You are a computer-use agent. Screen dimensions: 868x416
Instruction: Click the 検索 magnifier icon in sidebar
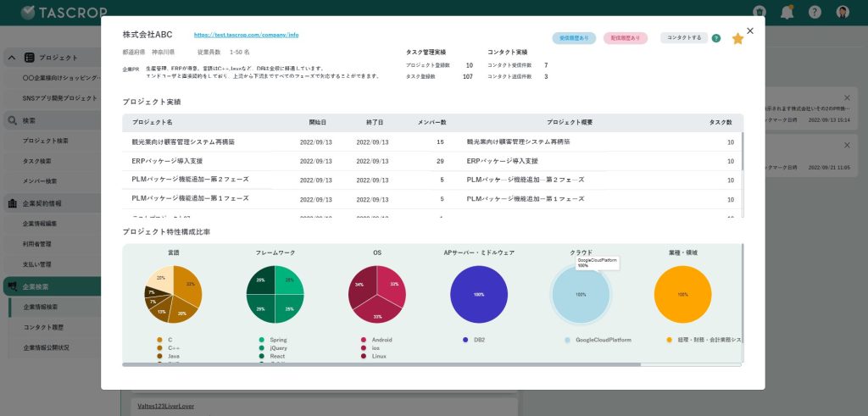pyautogui.click(x=13, y=120)
